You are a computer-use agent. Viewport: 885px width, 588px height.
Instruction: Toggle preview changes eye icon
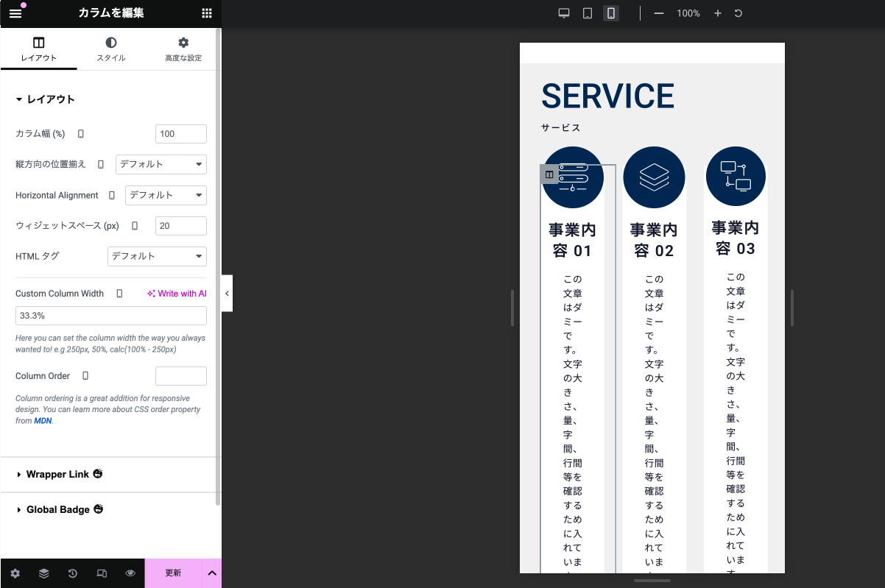pyautogui.click(x=130, y=573)
